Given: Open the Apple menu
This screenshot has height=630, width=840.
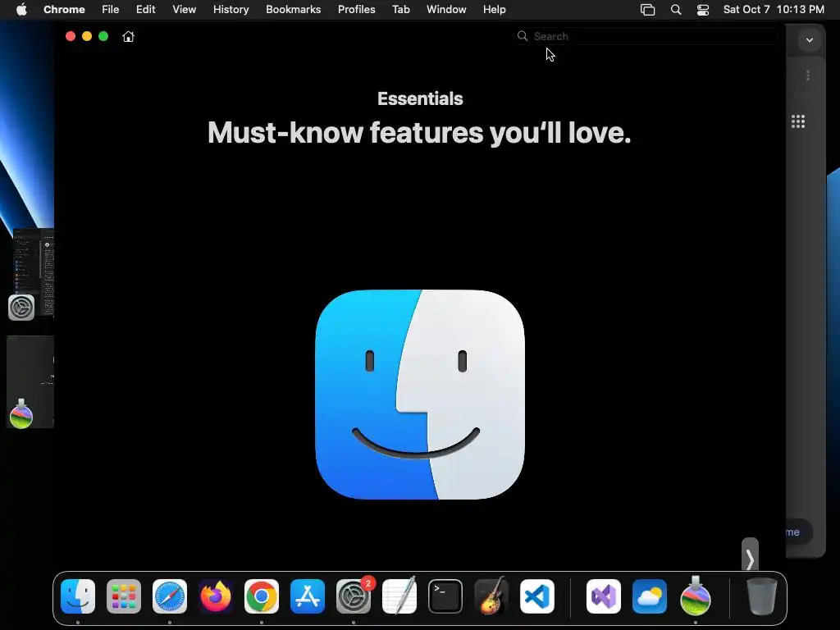Looking at the screenshot, I should click(21, 10).
